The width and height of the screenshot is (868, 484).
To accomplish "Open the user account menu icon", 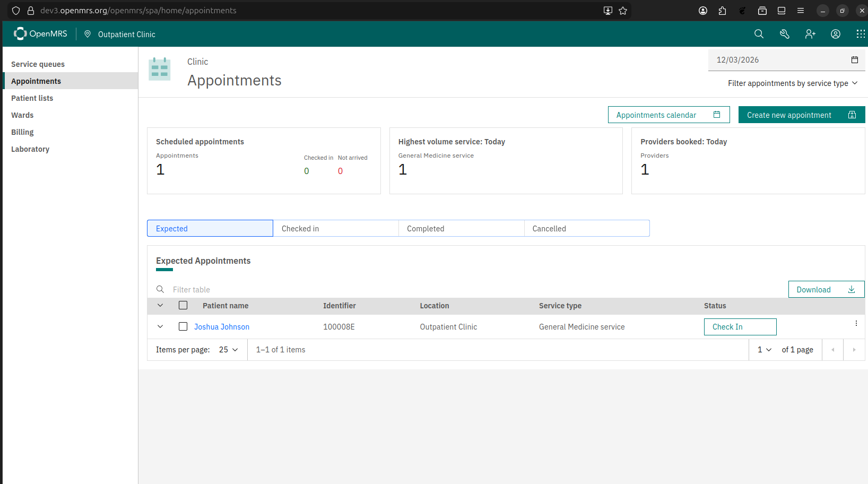I will tap(835, 34).
